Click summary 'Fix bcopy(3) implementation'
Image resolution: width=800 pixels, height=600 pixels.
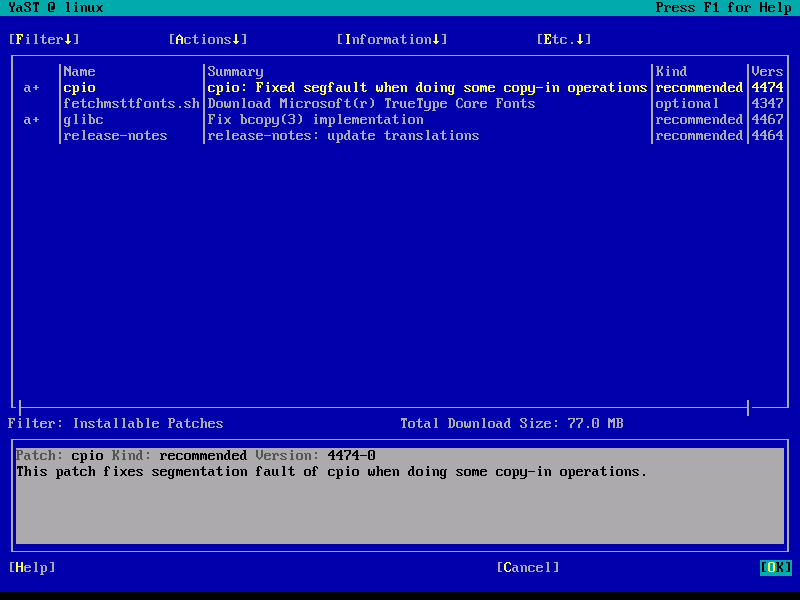point(315,120)
